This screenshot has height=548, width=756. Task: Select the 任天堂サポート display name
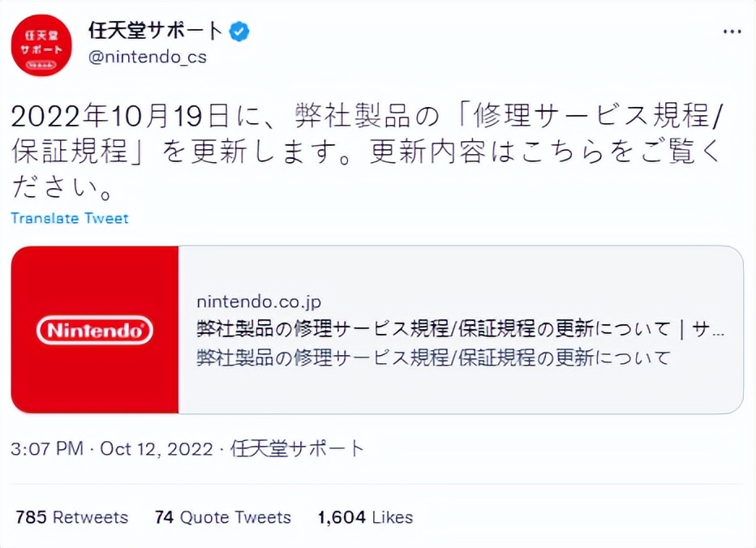[x=154, y=29]
